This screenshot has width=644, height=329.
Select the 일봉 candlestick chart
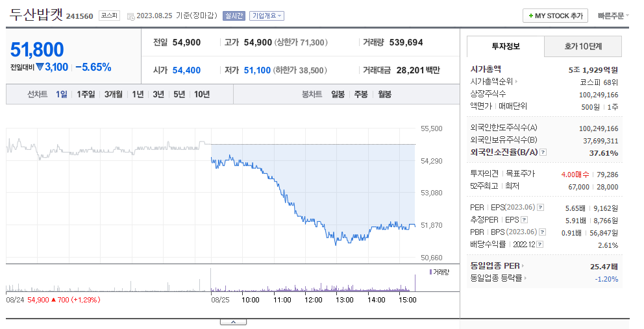pyautogui.click(x=338, y=95)
